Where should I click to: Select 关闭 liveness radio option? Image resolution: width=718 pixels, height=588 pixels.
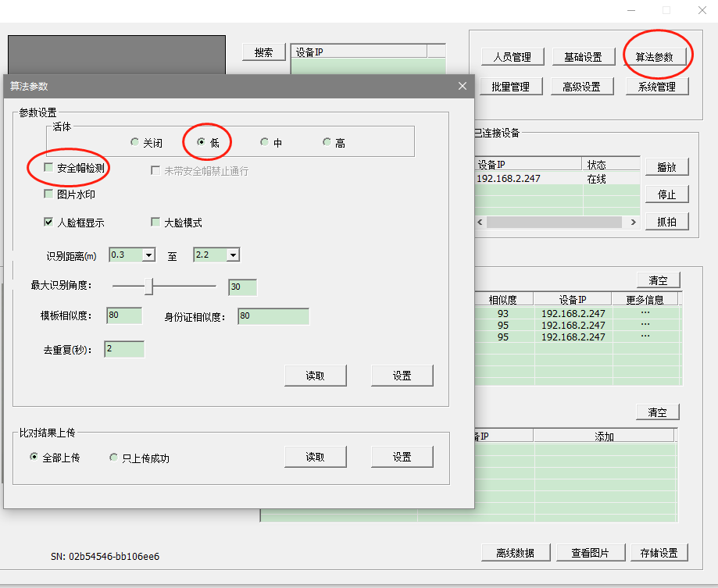pyautogui.click(x=134, y=143)
